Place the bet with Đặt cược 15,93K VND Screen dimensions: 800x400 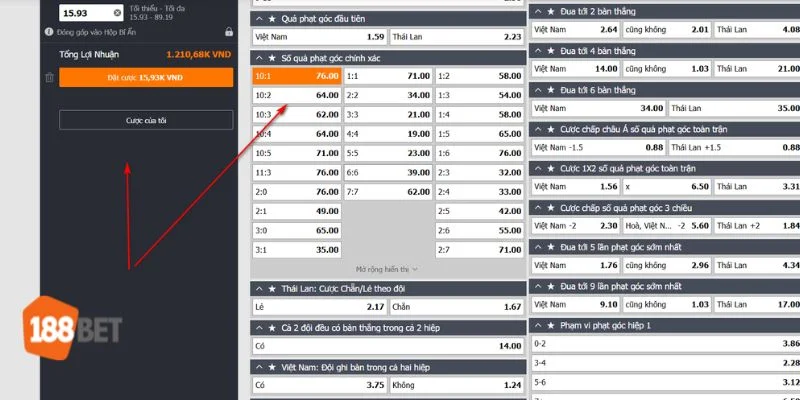click(146, 77)
